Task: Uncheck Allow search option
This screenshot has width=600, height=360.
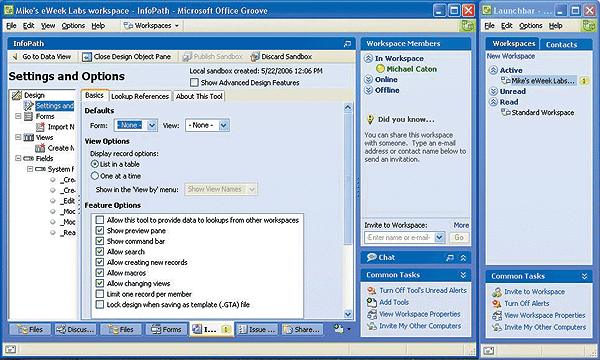Action: (100, 252)
